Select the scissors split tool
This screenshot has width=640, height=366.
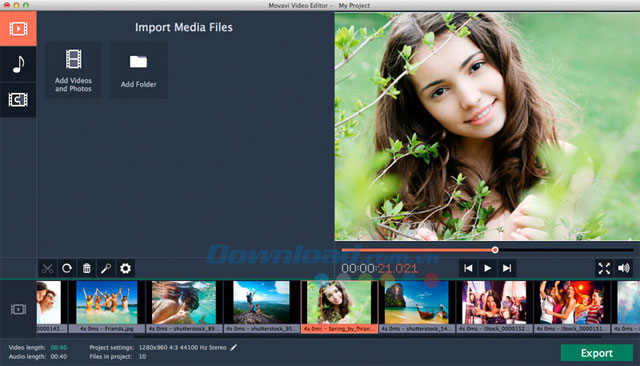[47, 268]
